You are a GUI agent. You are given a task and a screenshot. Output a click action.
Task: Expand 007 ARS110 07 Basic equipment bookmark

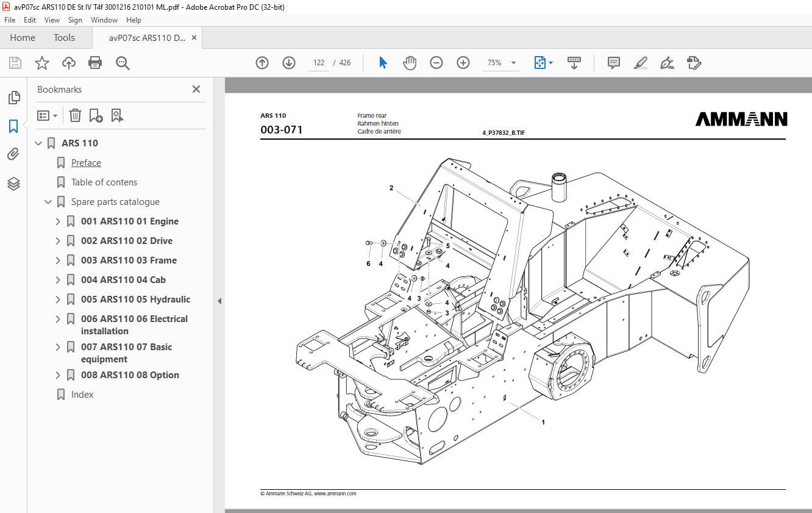[x=59, y=347]
